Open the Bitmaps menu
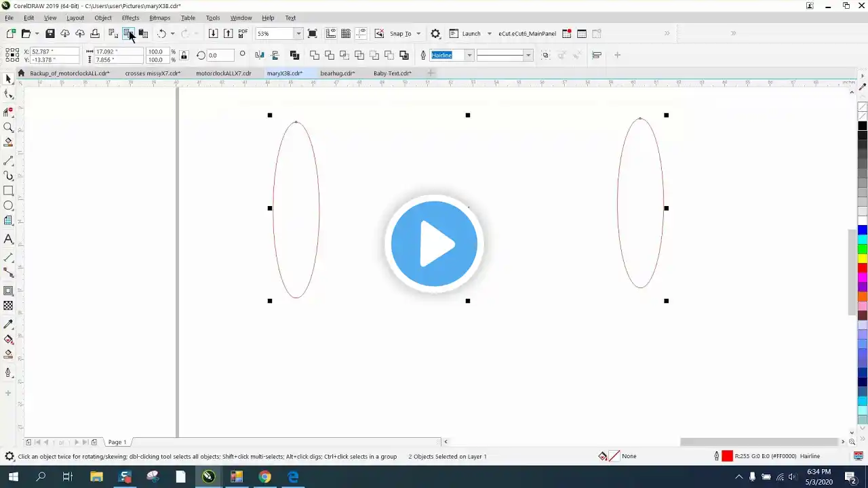Image resolution: width=868 pixels, height=488 pixels. [159, 18]
